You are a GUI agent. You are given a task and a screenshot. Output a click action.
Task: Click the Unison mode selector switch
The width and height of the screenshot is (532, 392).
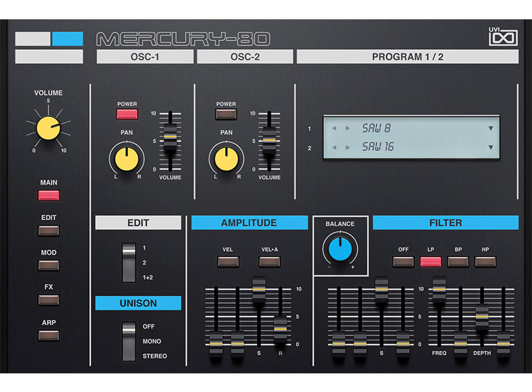point(129,342)
